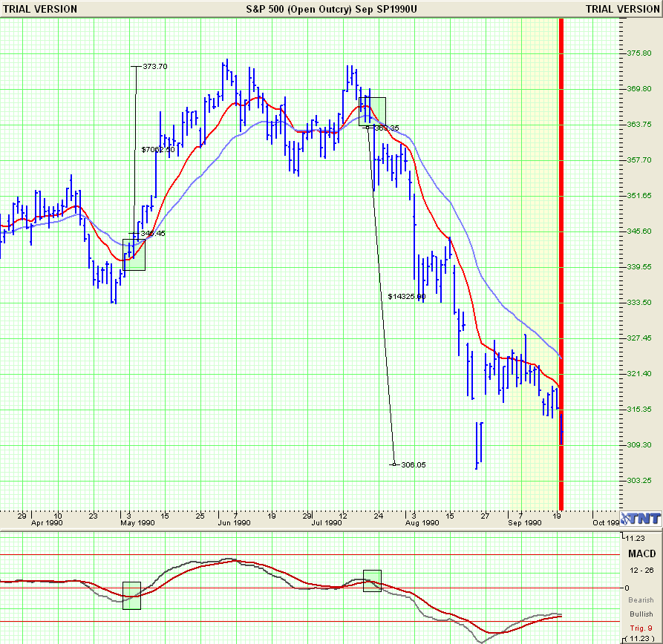Click the TNT logo icon

click(641, 518)
